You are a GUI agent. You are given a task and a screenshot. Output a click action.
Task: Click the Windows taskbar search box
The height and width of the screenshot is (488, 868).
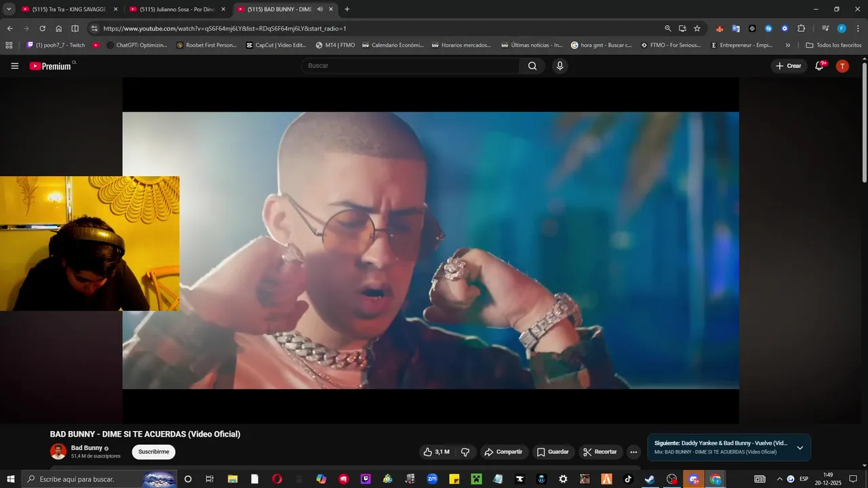(100, 479)
